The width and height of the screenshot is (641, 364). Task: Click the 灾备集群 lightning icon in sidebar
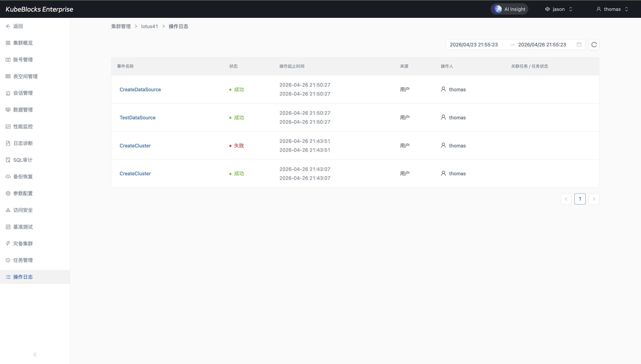coord(8,243)
